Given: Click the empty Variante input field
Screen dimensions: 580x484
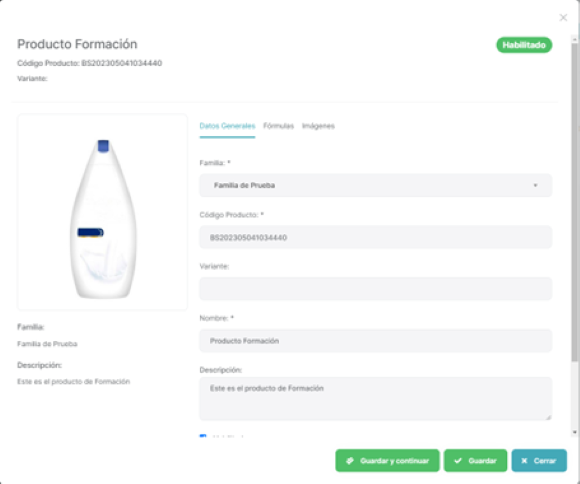Looking at the screenshot, I should tap(375, 289).
